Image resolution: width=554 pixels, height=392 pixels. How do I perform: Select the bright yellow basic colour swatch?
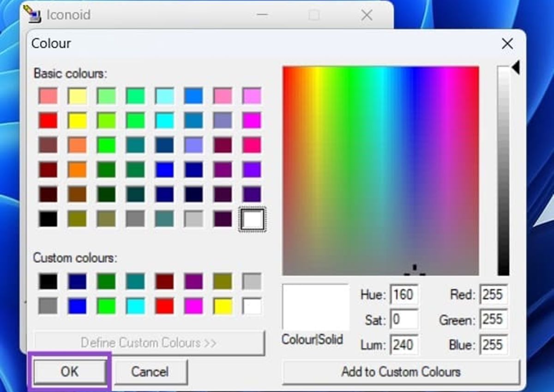tap(77, 120)
